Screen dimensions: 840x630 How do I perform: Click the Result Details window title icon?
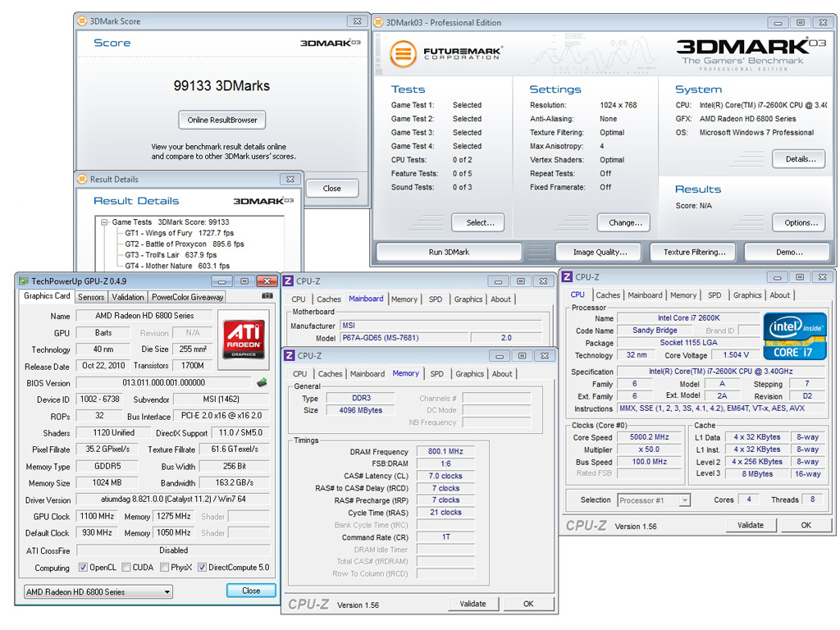pos(82,179)
